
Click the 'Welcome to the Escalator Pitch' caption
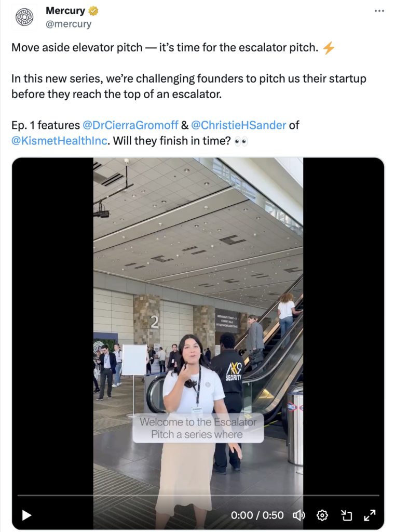click(198, 428)
